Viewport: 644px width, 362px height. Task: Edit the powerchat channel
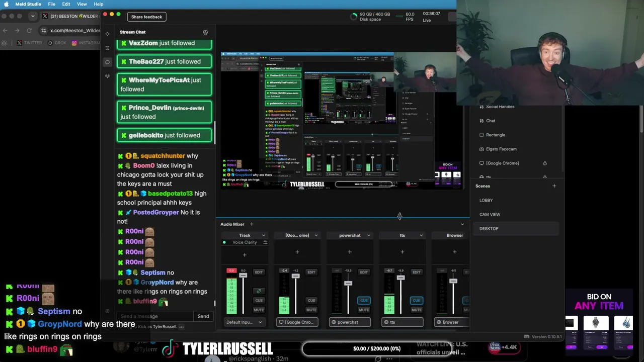pyautogui.click(x=364, y=272)
